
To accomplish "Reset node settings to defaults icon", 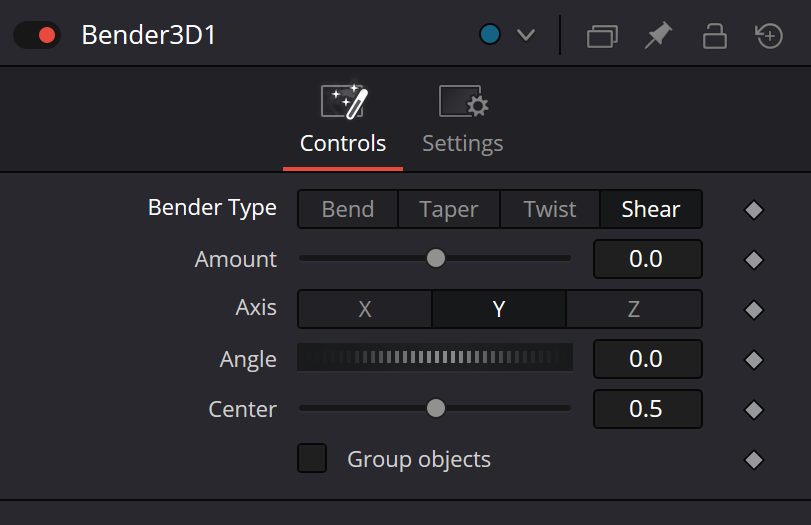I will coord(769,36).
